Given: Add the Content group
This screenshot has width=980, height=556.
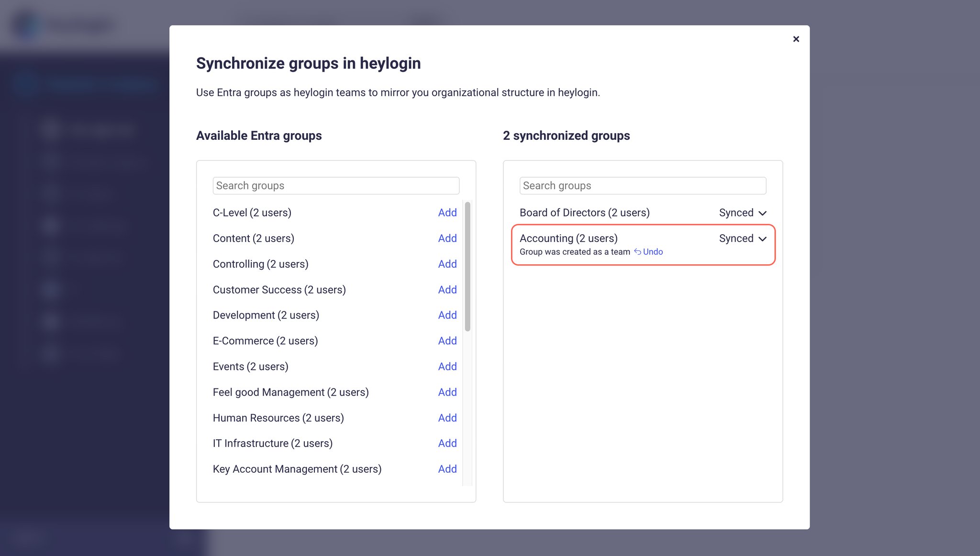Looking at the screenshot, I should 447,238.
